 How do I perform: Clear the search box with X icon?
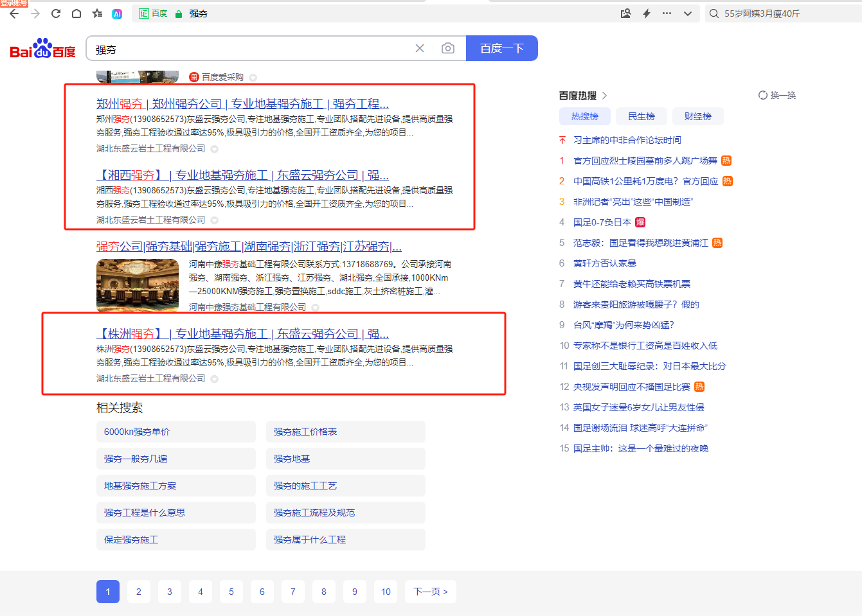pyautogui.click(x=420, y=48)
